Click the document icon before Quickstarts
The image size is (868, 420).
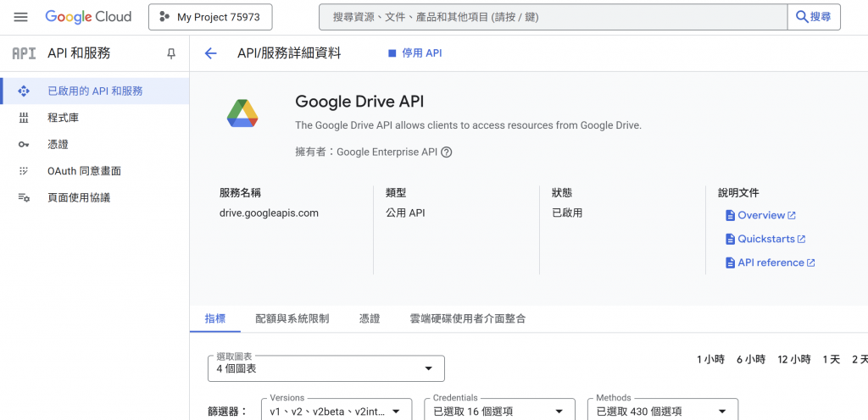click(730, 240)
